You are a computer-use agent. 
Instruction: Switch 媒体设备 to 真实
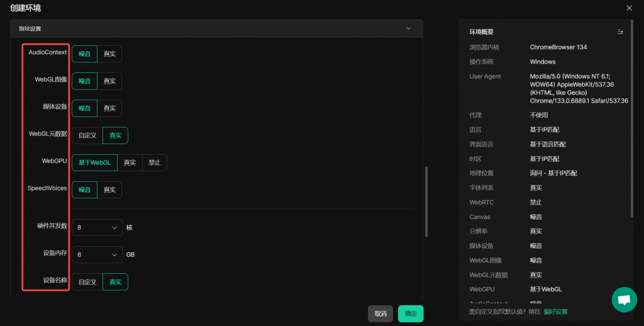[x=109, y=108]
